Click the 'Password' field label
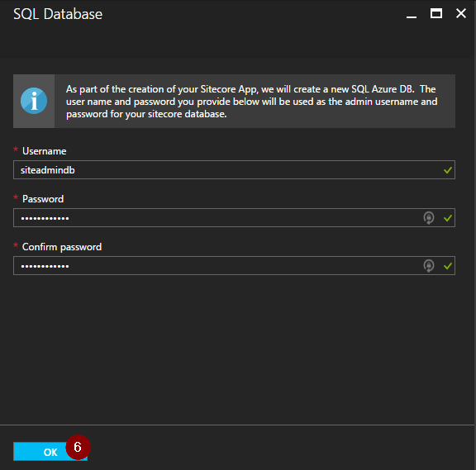Screen dimensions: 476x470 [43, 199]
